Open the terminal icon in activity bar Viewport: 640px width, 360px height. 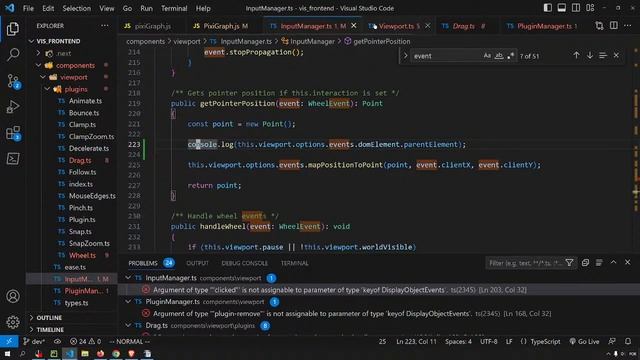[x=13, y=159]
